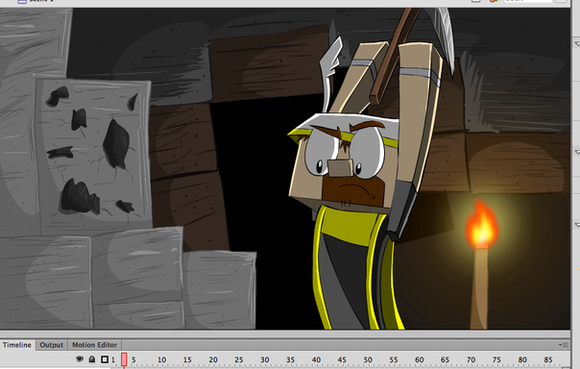Screen dimensions: 580x369
Task: Select the burning torch on the stage
Action: click(481, 263)
